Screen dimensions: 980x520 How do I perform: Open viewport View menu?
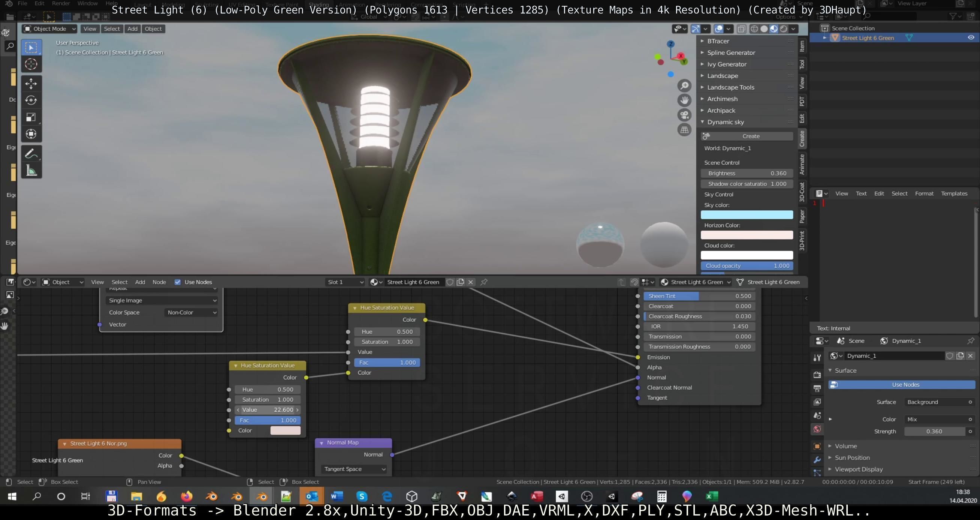pos(90,29)
